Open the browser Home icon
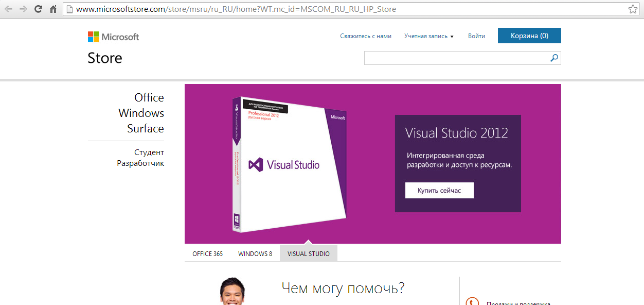This screenshot has width=644, height=305. [53, 9]
